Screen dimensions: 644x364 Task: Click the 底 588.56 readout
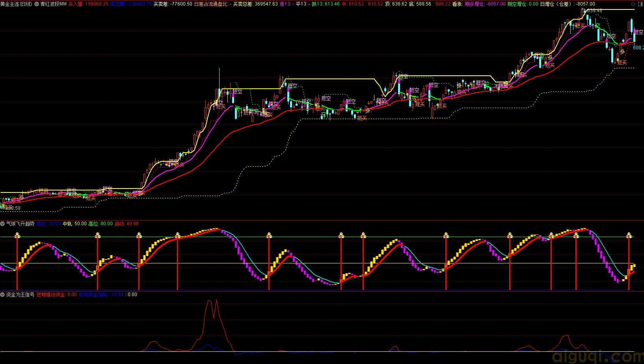420,4
